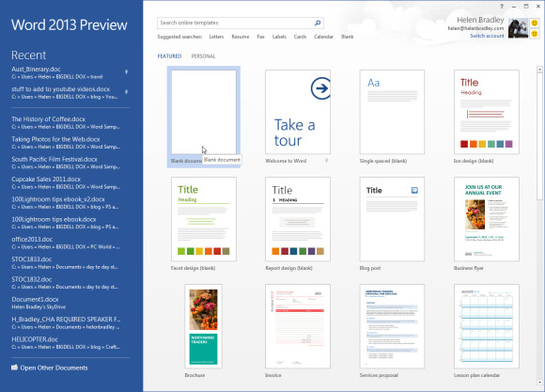
Task: Click the Helen Bradley account name
Action: point(480,20)
